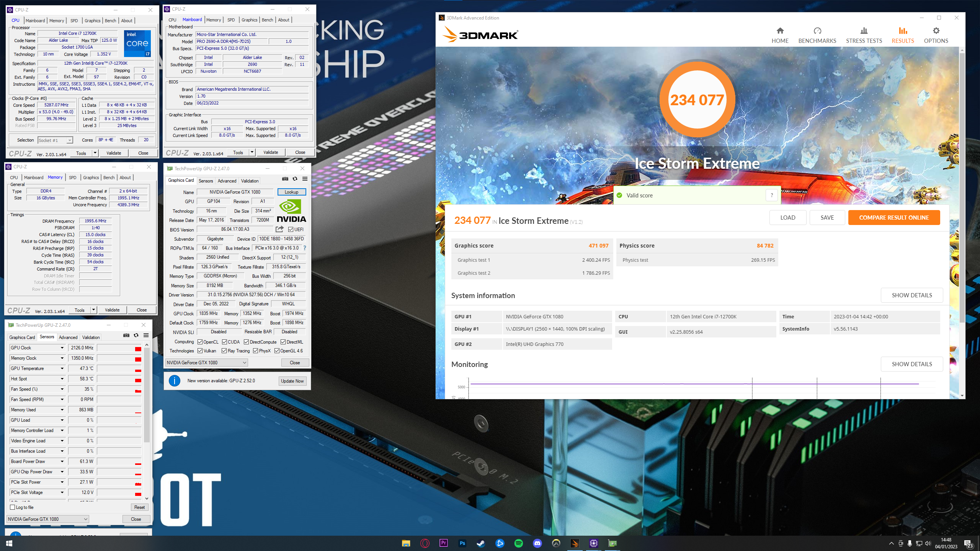The width and height of the screenshot is (980, 551).
Task: Open Steam from the taskbar
Action: point(481,543)
